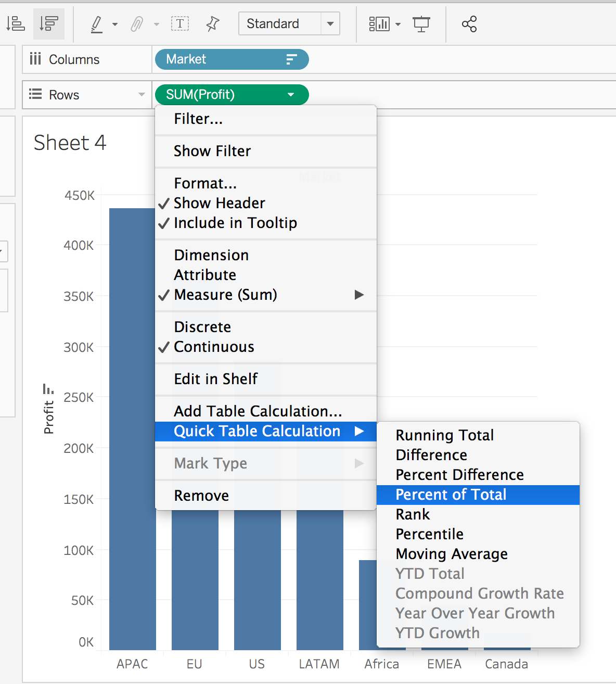This screenshot has width=616, height=684.
Task: Click the fix axes pin icon
Action: 212,24
